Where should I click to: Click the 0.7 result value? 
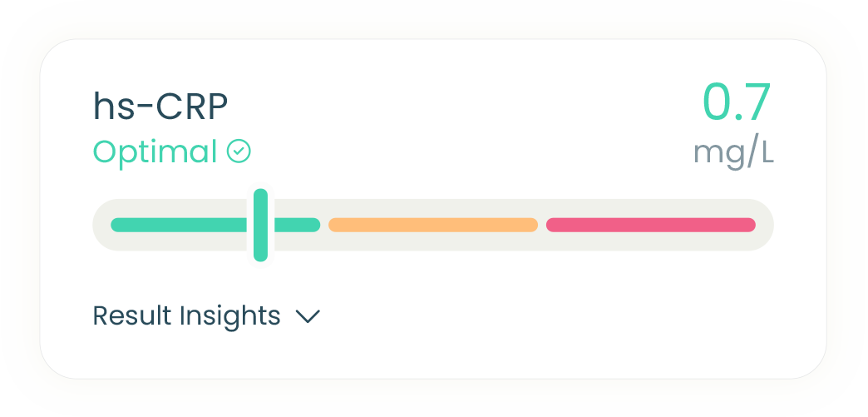737,102
